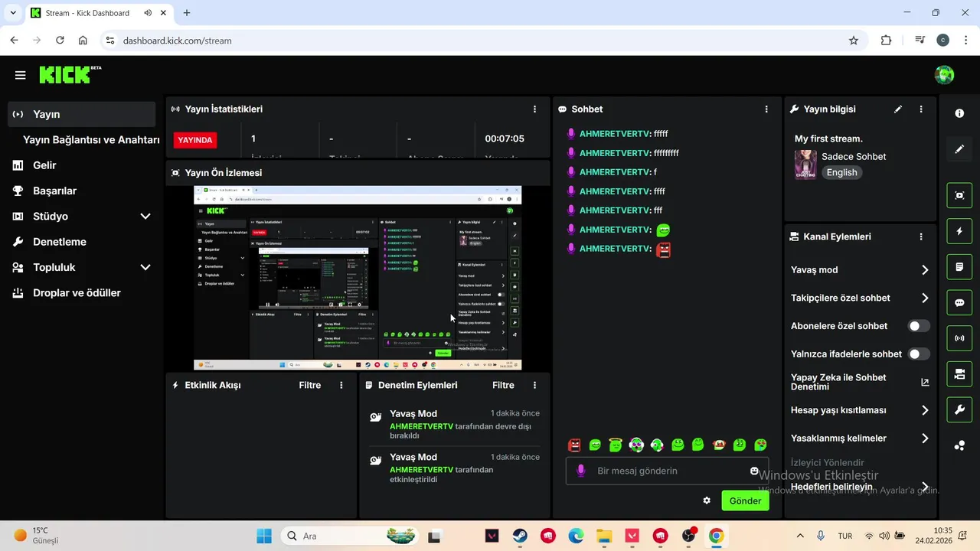
Task: Open Yavaş mod settings chevron
Action: point(925,270)
